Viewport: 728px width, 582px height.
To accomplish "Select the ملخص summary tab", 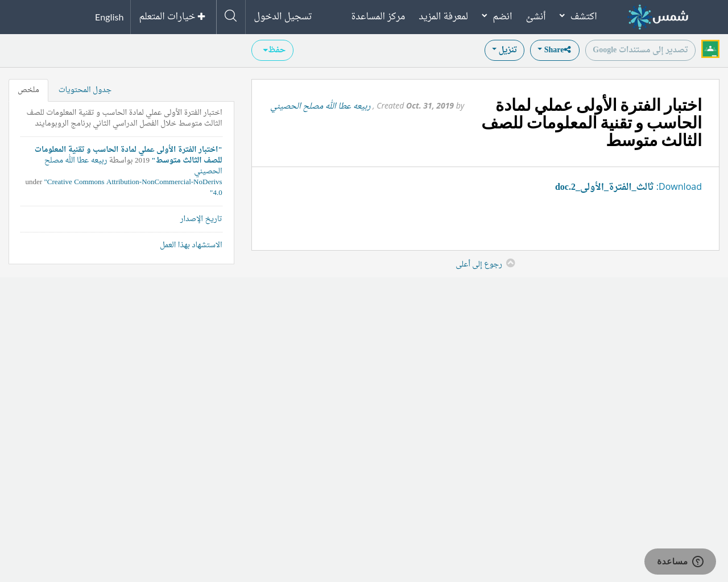I will click(x=28, y=90).
